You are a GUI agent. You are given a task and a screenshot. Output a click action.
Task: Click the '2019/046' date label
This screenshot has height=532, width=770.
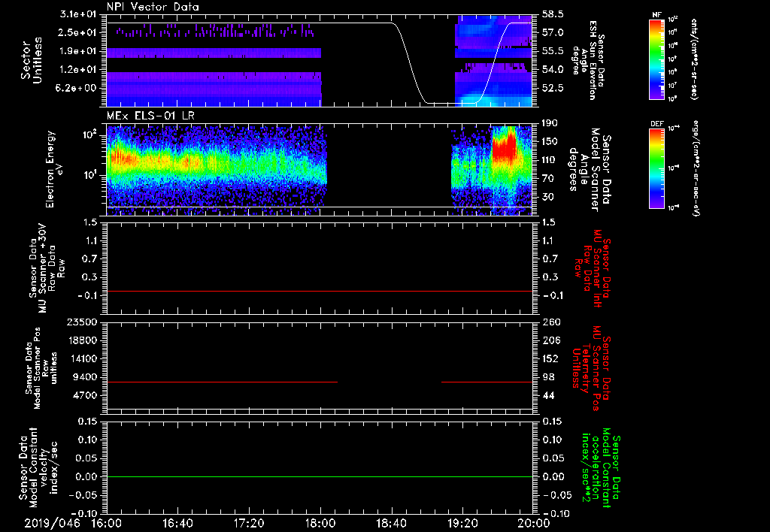coord(53,523)
